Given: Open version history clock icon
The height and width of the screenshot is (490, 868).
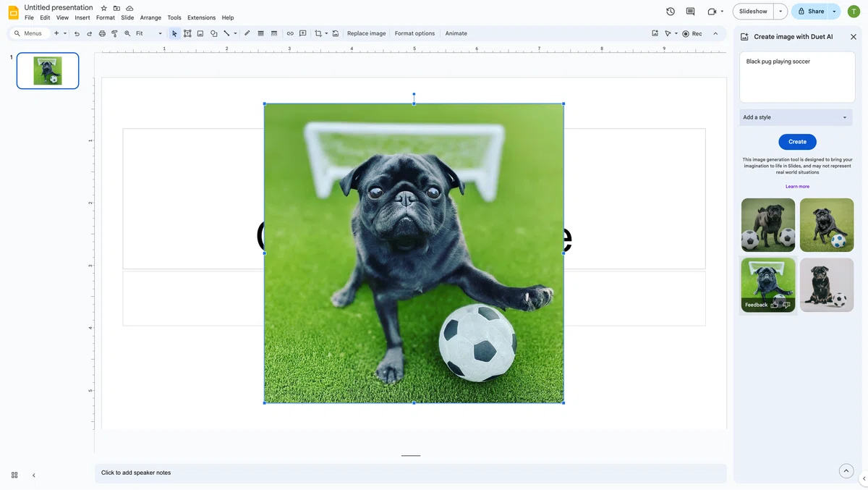Looking at the screenshot, I should 671,12.
